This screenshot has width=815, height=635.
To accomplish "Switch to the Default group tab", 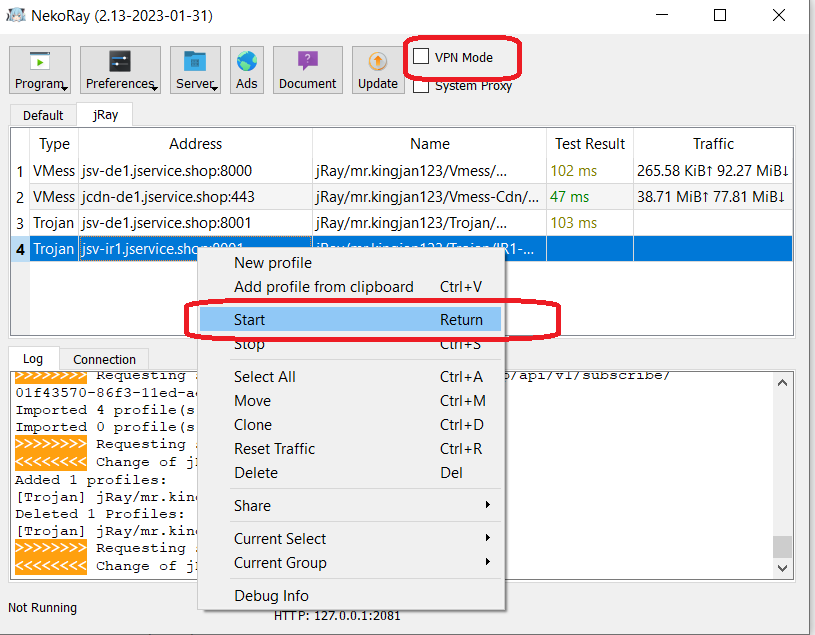I will [x=43, y=115].
